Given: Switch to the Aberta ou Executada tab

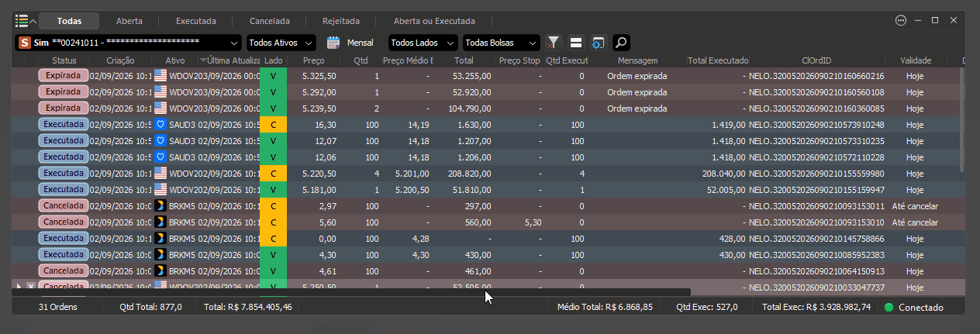Looking at the screenshot, I should pyautogui.click(x=434, y=21).
